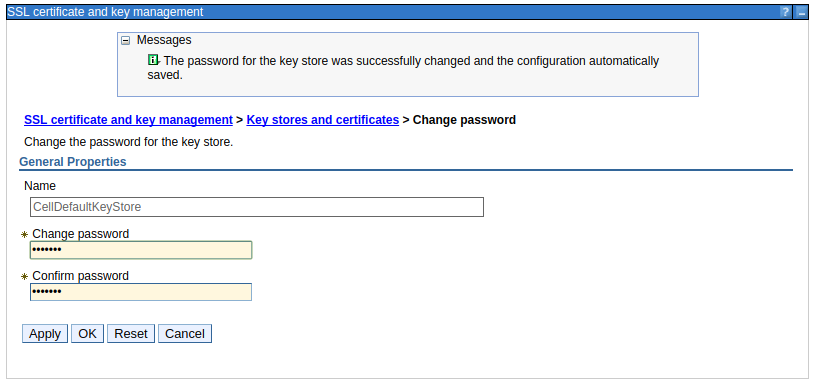Focus the Change password input field
This screenshot has width=815, height=384.
click(141, 250)
